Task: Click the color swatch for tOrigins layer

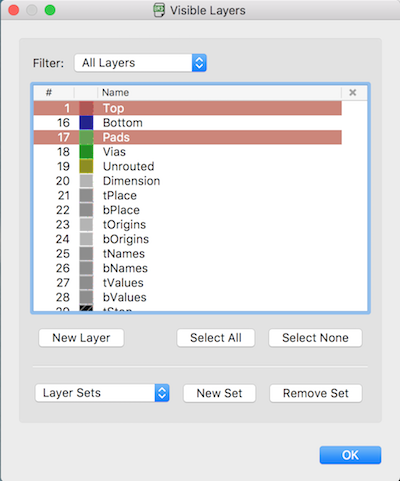Action: click(x=86, y=224)
